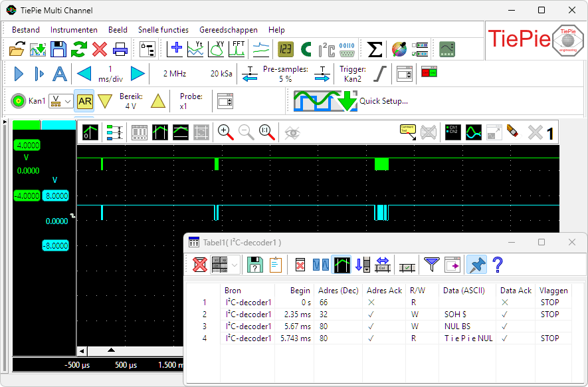The height and width of the screenshot is (387, 588).
Task: Copy the table to clipboard
Action: coord(276,265)
